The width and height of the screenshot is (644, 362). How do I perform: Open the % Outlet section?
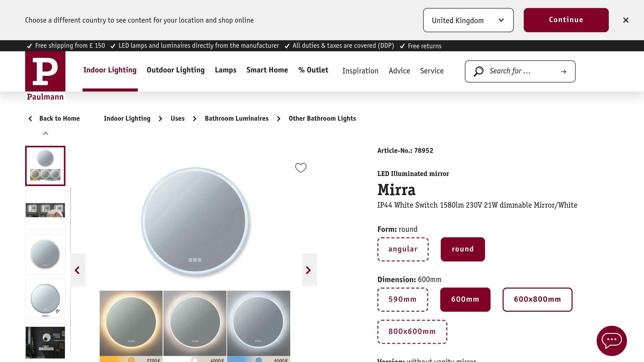[x=313, y=70]
